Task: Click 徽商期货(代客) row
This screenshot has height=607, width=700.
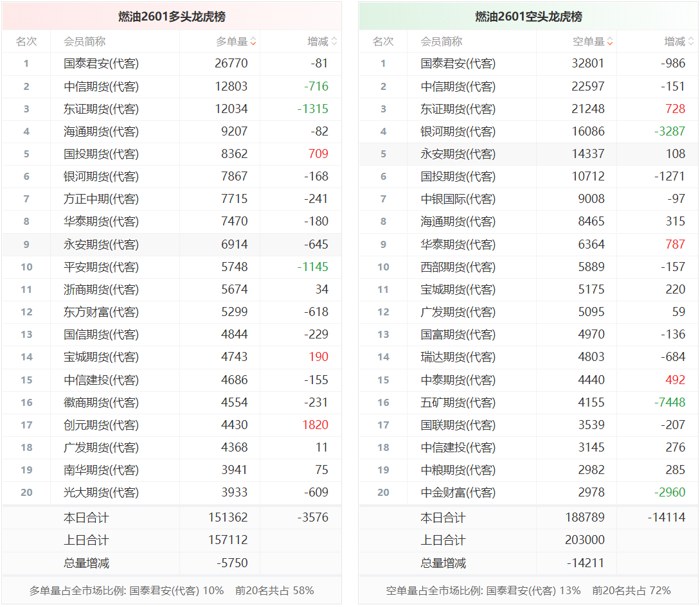Action: coord(172,402)
